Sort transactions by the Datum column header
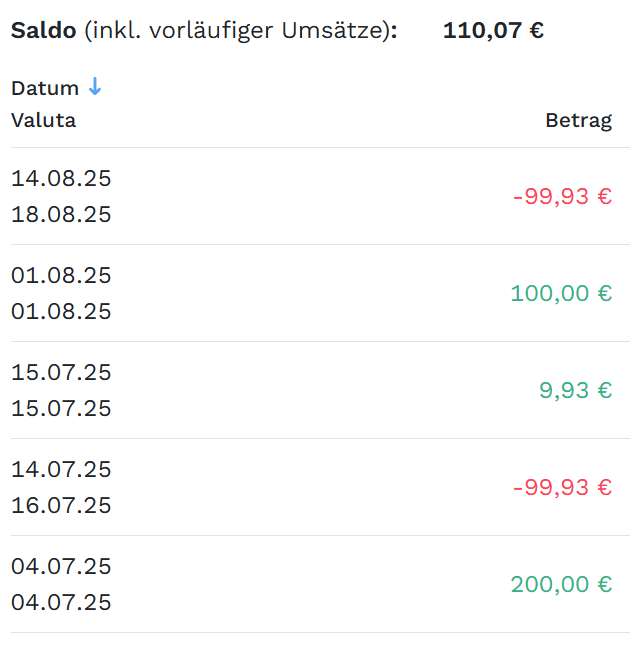630x654 pixels. coord(45,88)
